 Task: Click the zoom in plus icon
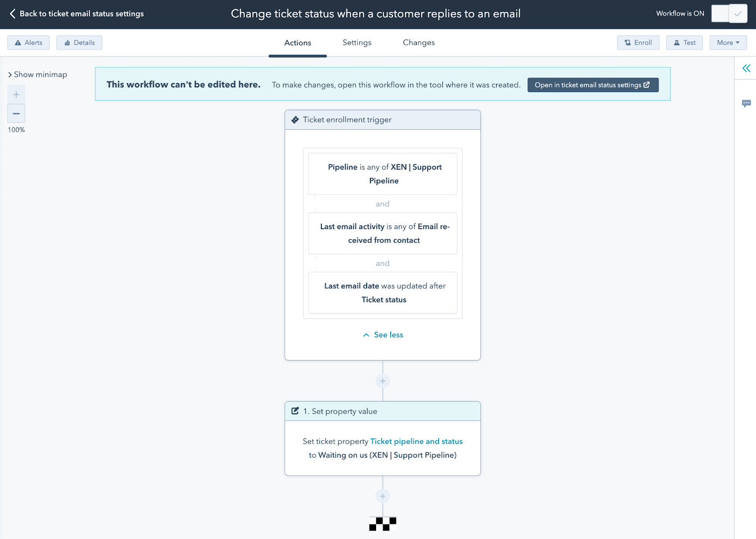click(16, 94)
